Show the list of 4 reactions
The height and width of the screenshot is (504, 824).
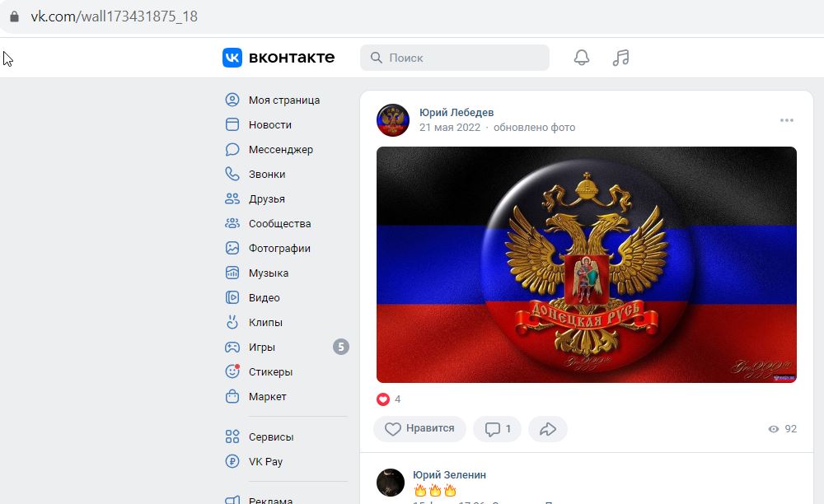(389, 399)
